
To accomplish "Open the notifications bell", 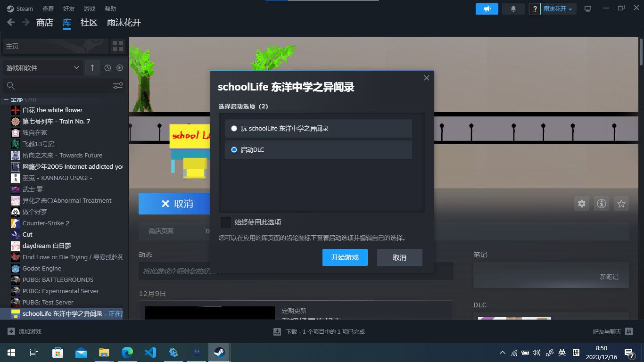I will click(513, 9).
